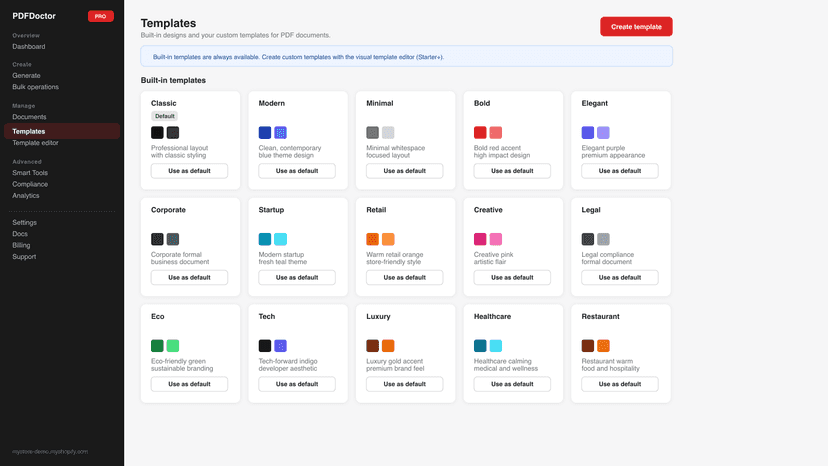This screenshot has width=828, height=466.
Task: Click the Restaurant template title
Action: (x=600, y=316)
